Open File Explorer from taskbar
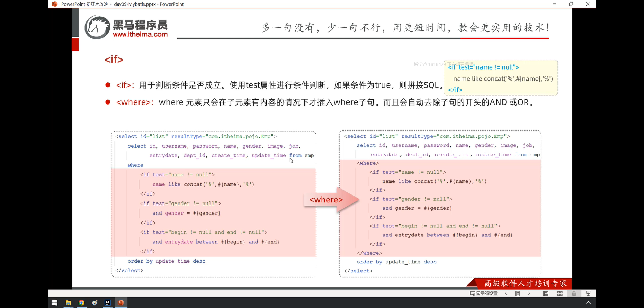This screenshot has width=644, height=308. click(x=68, y=302)
